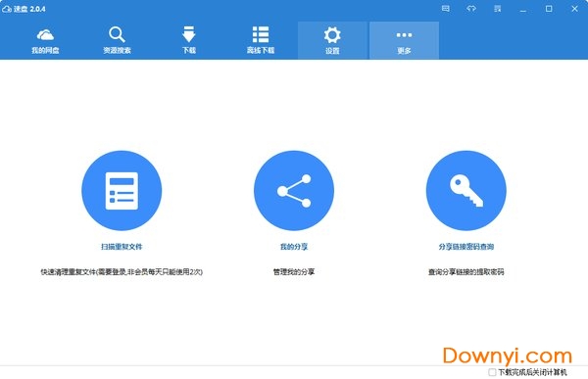Screen dimensions: 588x379
Task: Open the 分享链接密码查询 text link
Action: (466, 246)
